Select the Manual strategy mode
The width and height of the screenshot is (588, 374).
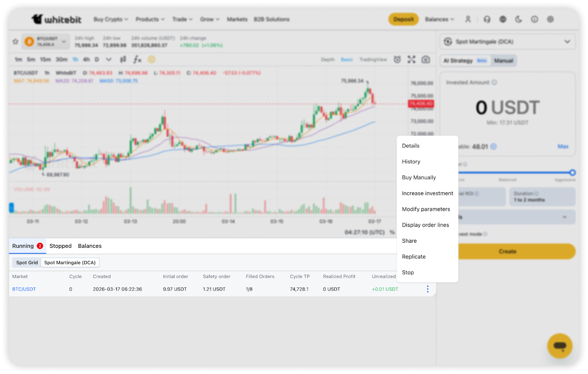503,61
